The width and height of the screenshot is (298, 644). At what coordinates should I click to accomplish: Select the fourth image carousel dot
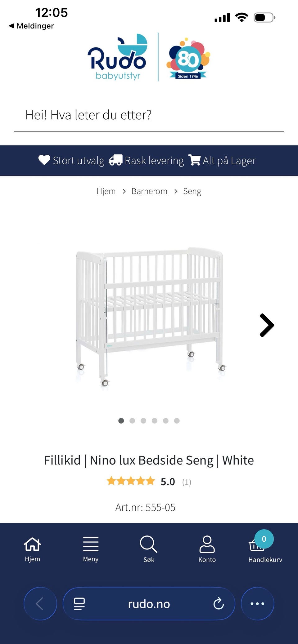pyautogui.click(x=155, y=421)
